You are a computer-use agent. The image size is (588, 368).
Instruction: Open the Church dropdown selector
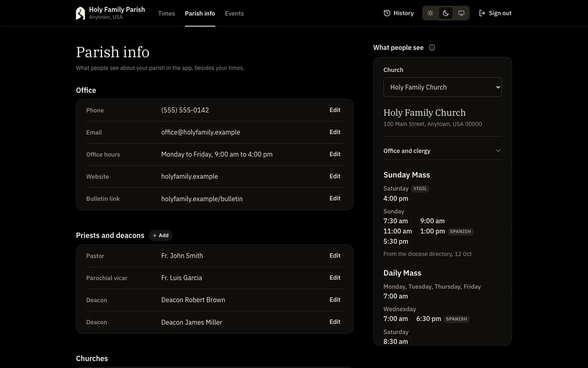click(x=443, y=87)
